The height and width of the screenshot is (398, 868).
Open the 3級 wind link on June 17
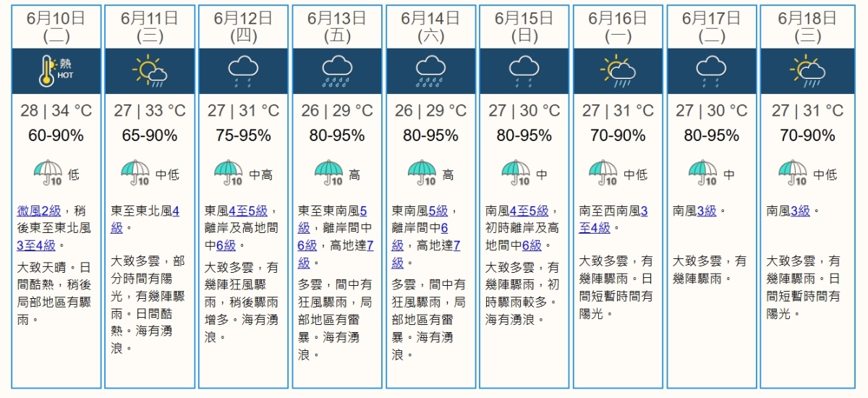707,211
